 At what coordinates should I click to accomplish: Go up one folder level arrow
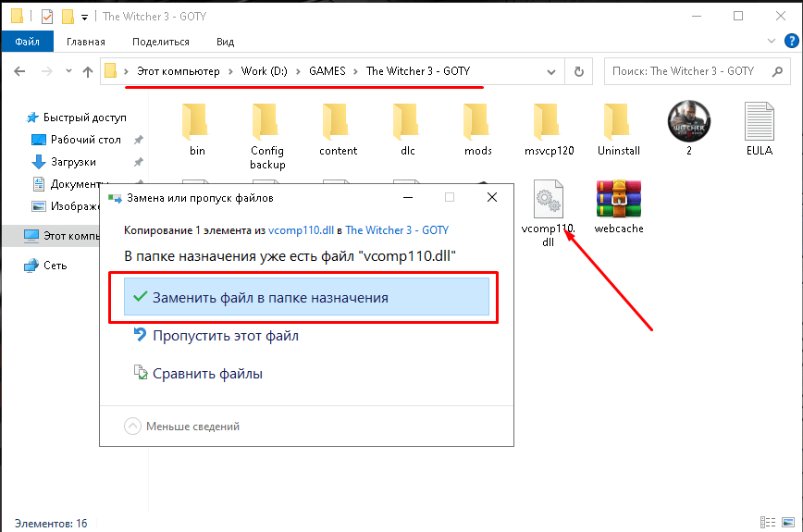88,71
